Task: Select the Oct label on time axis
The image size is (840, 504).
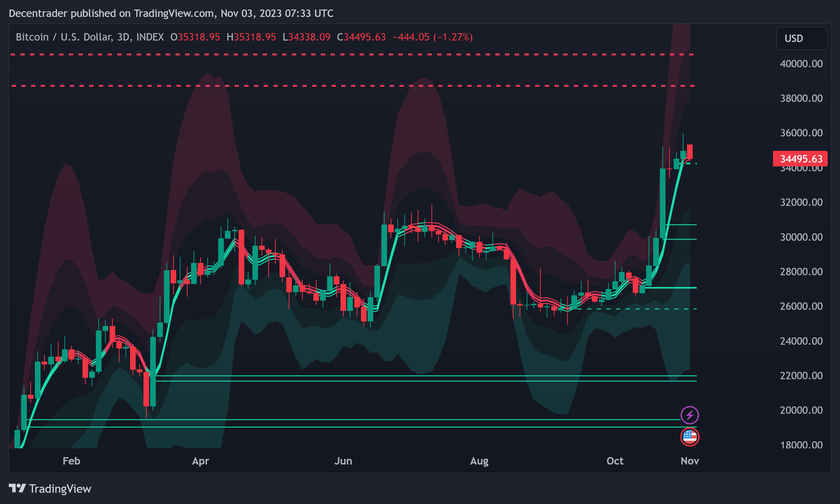Action: pos(615,461)
